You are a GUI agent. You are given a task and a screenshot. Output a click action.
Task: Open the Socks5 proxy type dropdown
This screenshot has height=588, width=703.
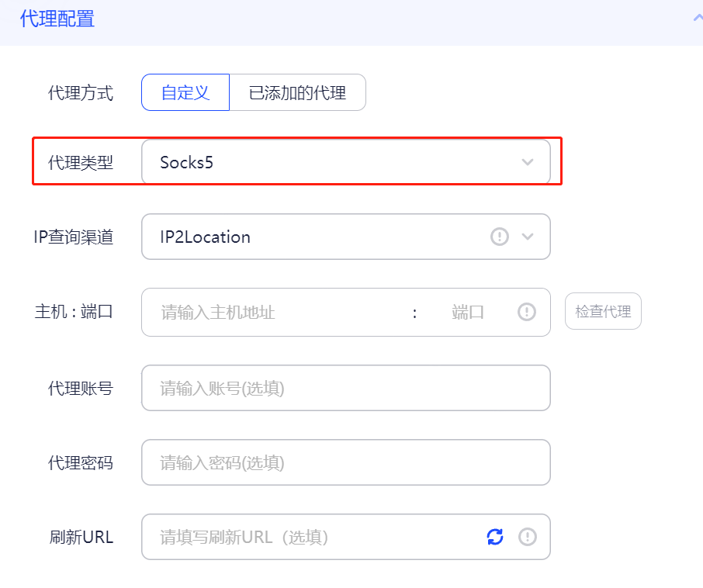[345, 162]
